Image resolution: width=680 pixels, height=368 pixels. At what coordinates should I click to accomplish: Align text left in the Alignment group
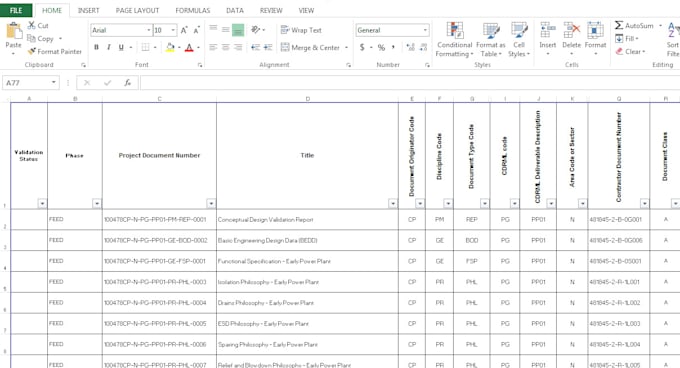coord(213,47)
